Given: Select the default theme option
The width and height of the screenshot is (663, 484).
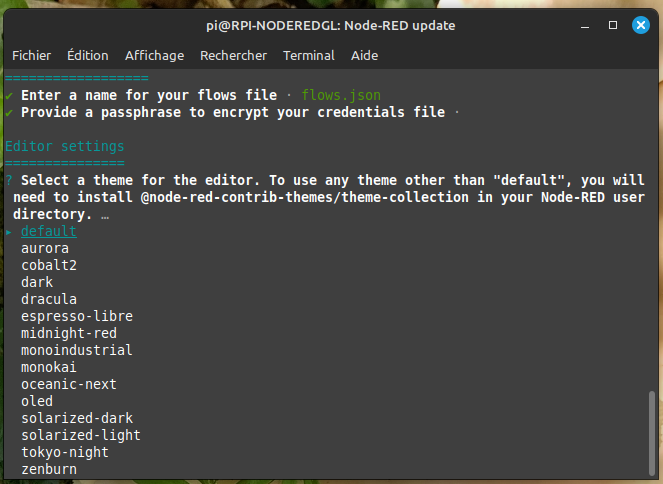Looking at the screenshot, I should tap(48, 231).
